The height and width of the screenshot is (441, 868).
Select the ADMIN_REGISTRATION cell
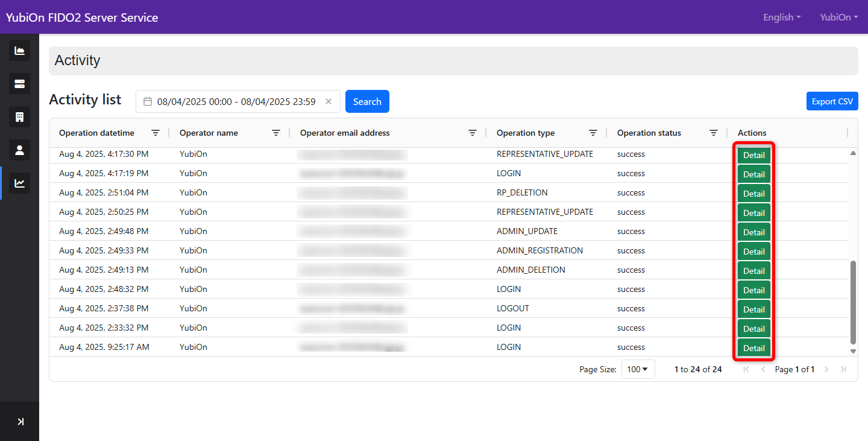click(x=539, y=250)
